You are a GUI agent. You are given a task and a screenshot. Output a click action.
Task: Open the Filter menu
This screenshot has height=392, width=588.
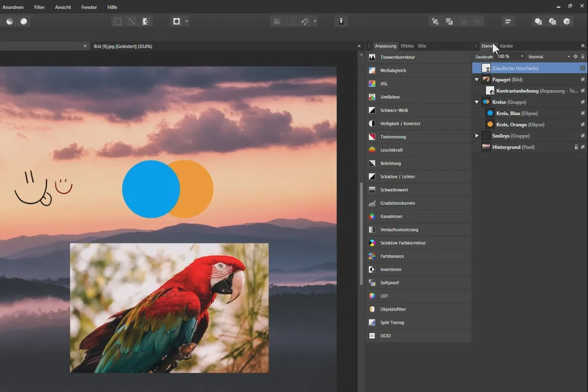click(39, 7)
